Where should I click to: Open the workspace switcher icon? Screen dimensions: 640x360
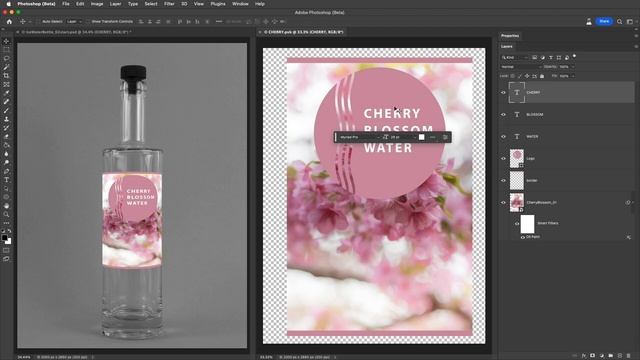(x=630, y=22)
